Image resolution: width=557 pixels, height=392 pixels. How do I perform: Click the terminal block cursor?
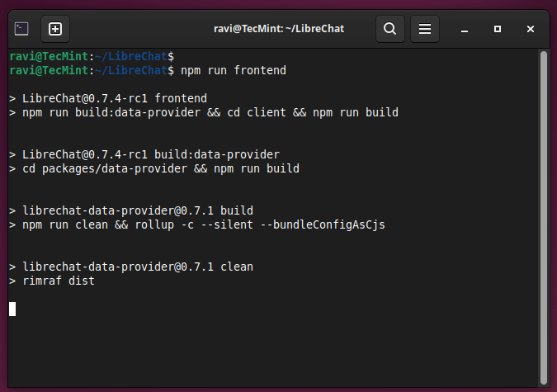click(x=12, y=309)
